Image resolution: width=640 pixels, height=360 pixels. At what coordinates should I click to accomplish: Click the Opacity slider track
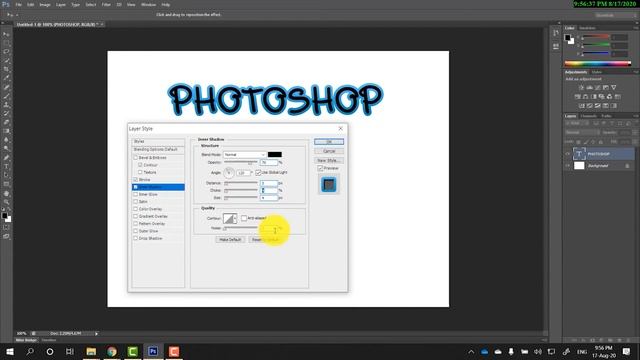(x=241, y=162)
